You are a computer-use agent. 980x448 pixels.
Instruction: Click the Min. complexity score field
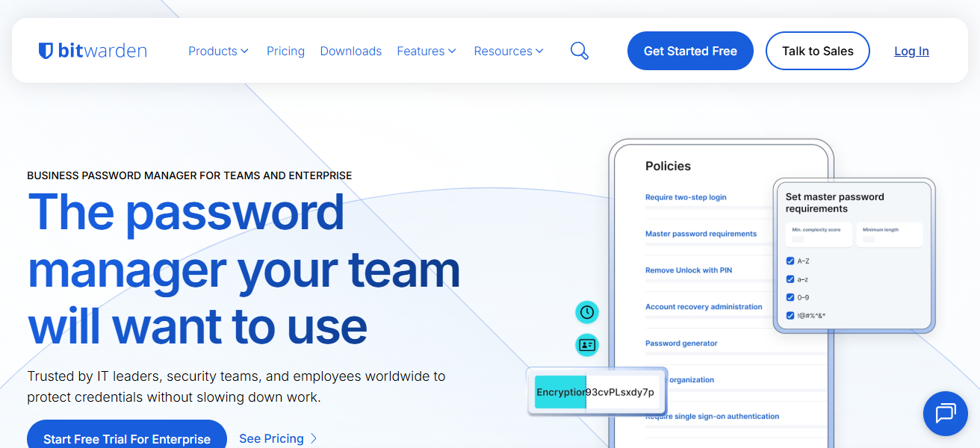818,234
